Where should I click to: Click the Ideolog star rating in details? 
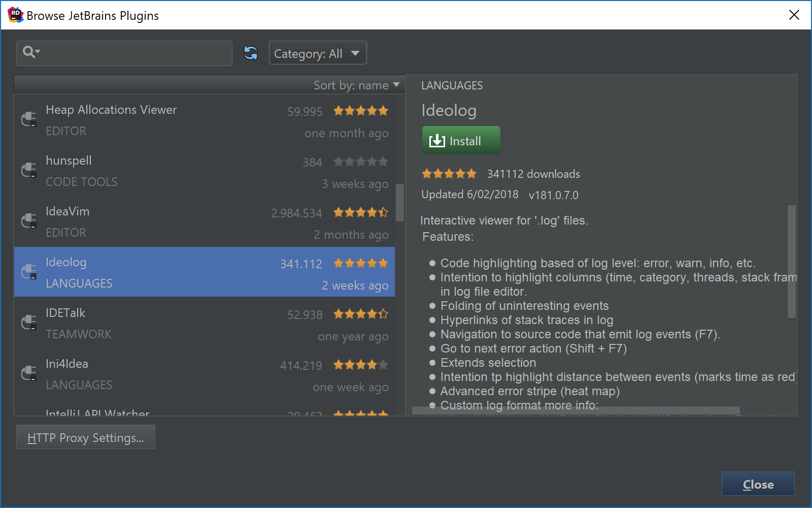point(449,174)
